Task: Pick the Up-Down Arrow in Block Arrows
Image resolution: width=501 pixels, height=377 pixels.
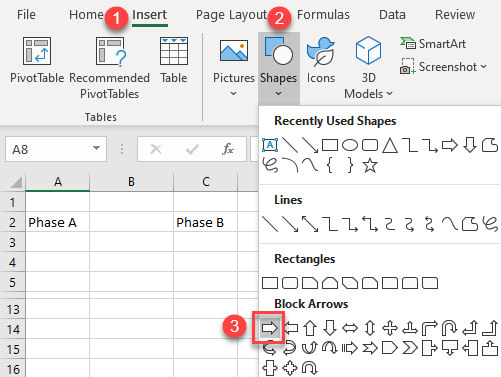Action: 370,328
